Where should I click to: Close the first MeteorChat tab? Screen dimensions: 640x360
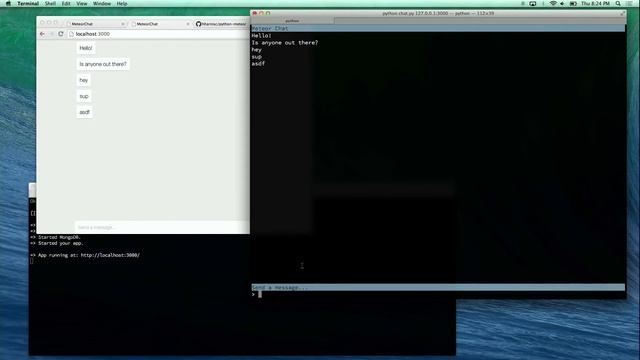pyautogui.click(x=123, y=24)
